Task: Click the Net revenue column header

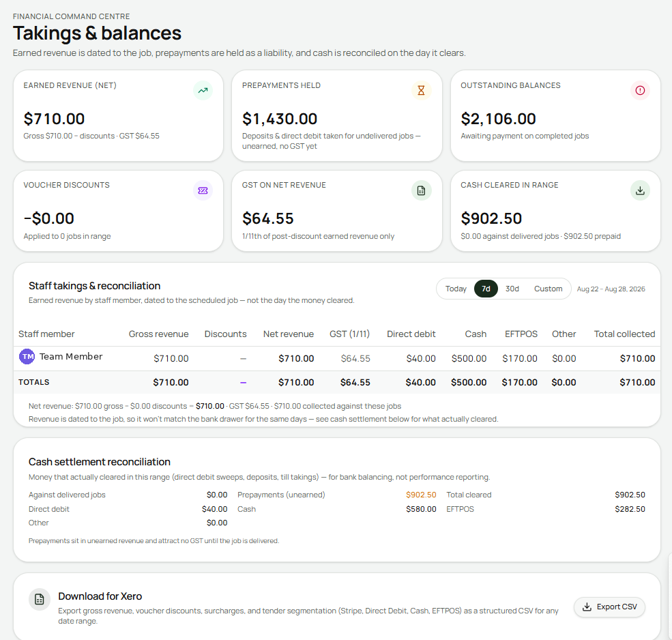Action: (x=289, y=334)
